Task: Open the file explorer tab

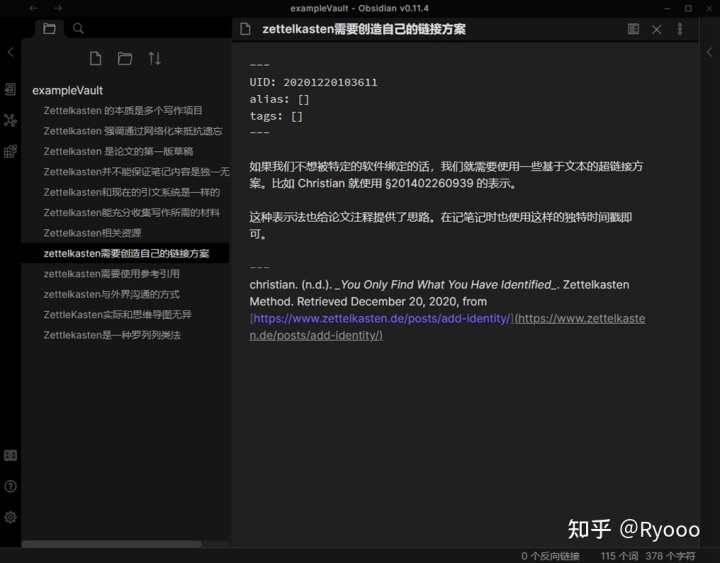Action: pyautogui.click(x=49, y=28)
